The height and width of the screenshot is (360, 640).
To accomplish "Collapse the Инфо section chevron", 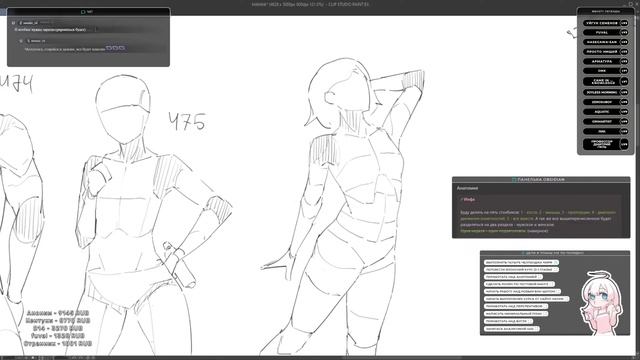I will pyautogui.click(x=462, y=200).
